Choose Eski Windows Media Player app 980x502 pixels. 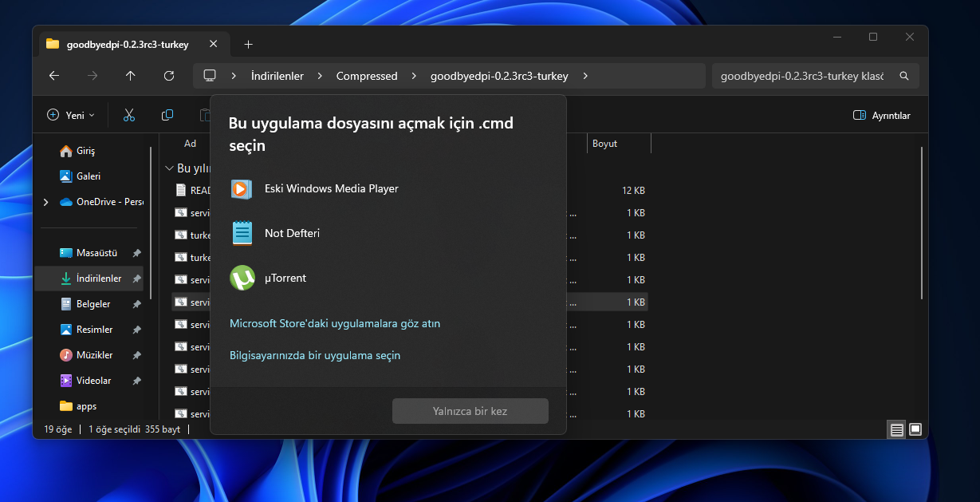(x=388, y=189)
